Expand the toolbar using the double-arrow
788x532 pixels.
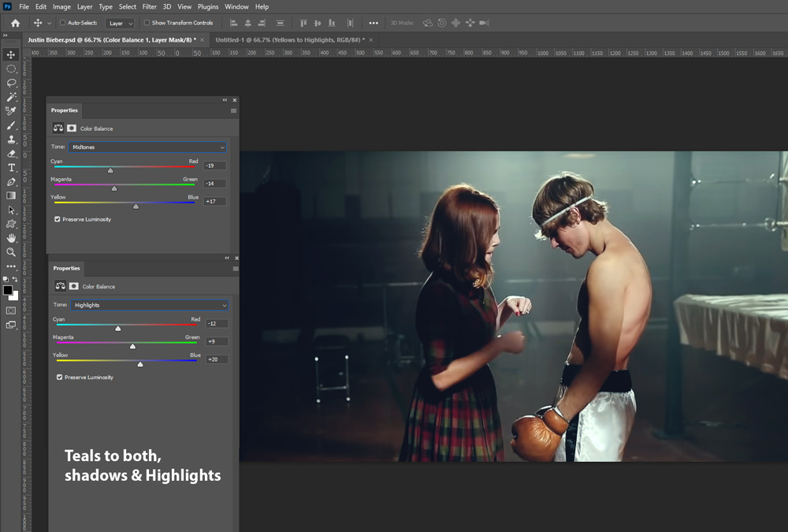[5, 35]
